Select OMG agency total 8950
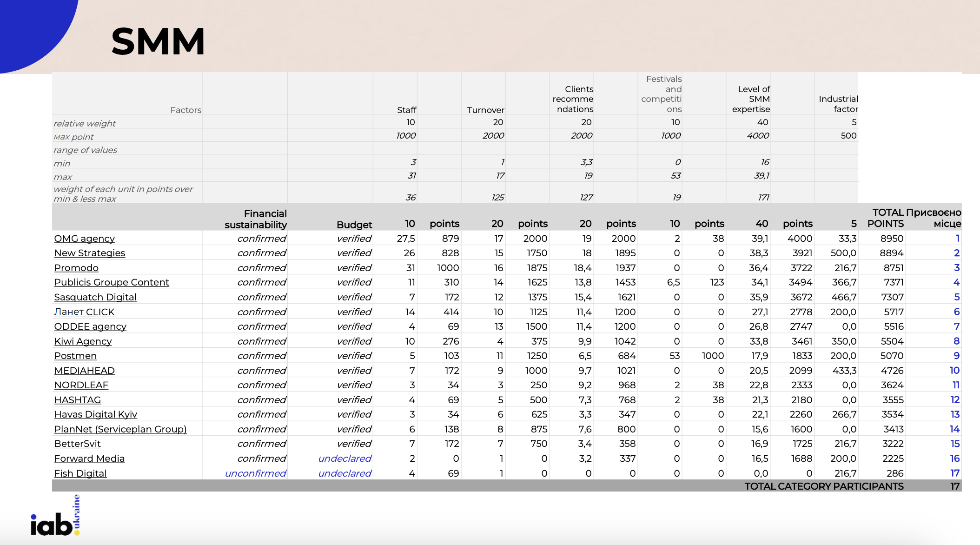 click(x=892, y=239)
